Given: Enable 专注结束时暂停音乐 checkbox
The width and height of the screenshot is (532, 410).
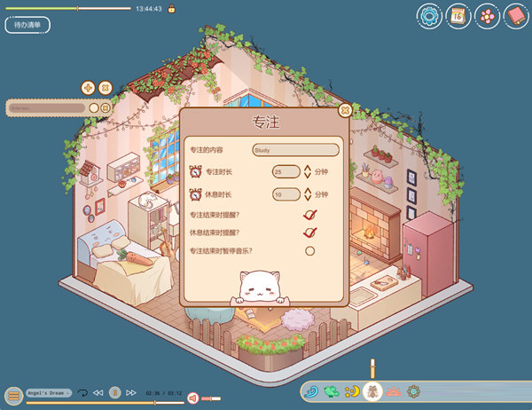Looking at the screenshot, I should click(x=309, y=251).
